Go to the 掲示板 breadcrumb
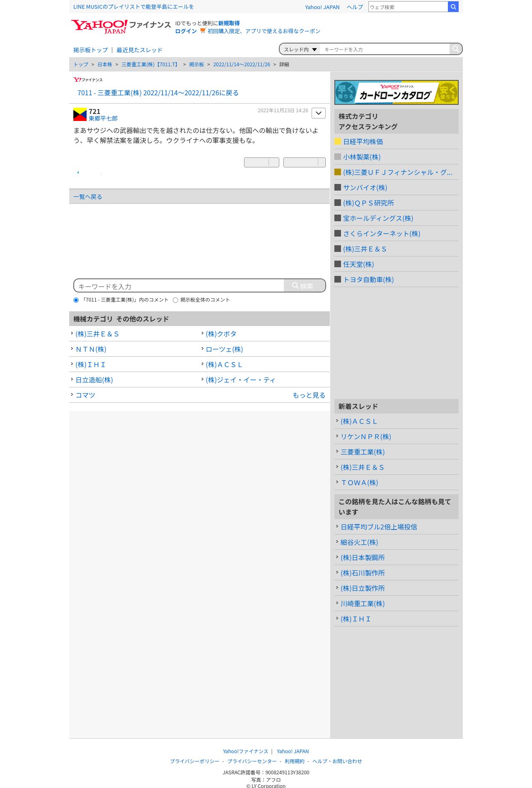 tap(196, 65)
